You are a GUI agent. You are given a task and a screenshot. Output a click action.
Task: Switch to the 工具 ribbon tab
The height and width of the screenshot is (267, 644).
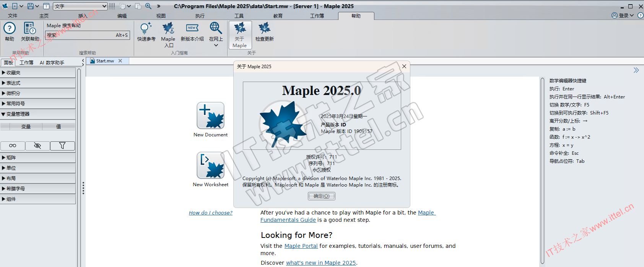point(239,16)
